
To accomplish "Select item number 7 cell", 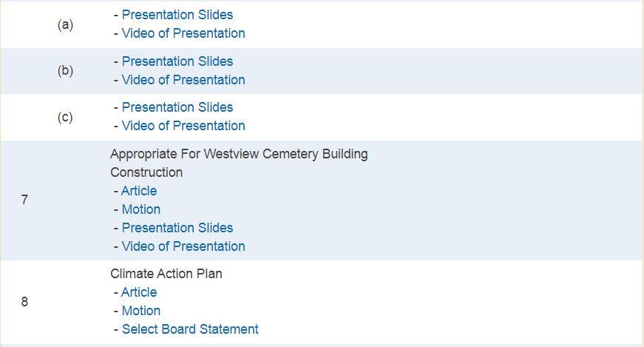I will coord(24,200).
